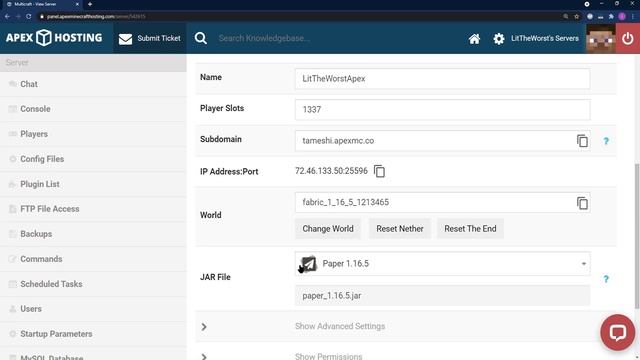Open the browser extensions puzzle icon

[x=611, y=16]
